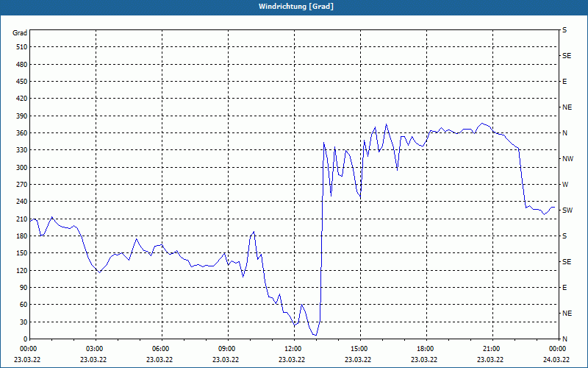This screenshot has height=368, width=588.
Task: Select the Grad unit label on the y-axis
Action: click(x=20, y=33)
